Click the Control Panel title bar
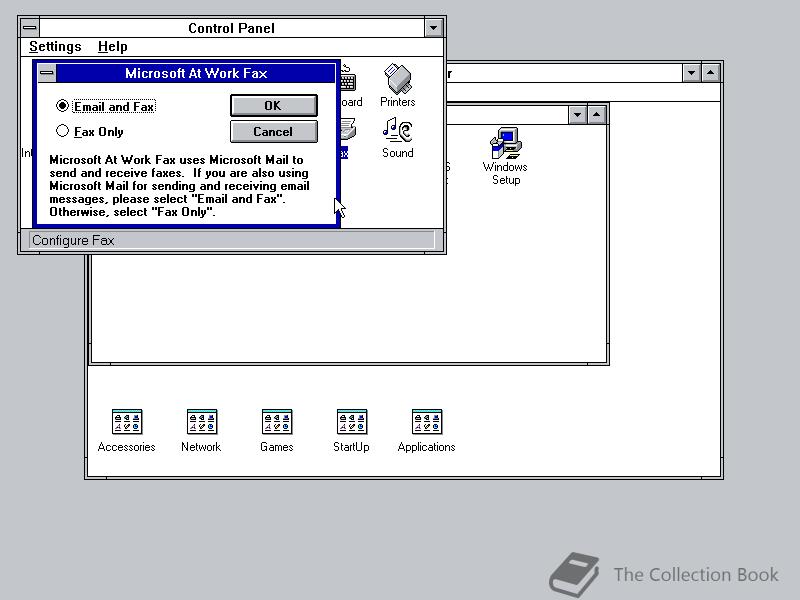The height and width of the screenshot is (600, 800). click(232, 28)
